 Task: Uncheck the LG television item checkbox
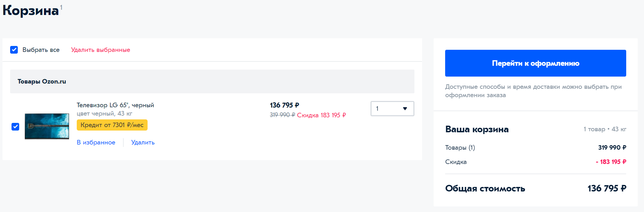click(15, 127)
